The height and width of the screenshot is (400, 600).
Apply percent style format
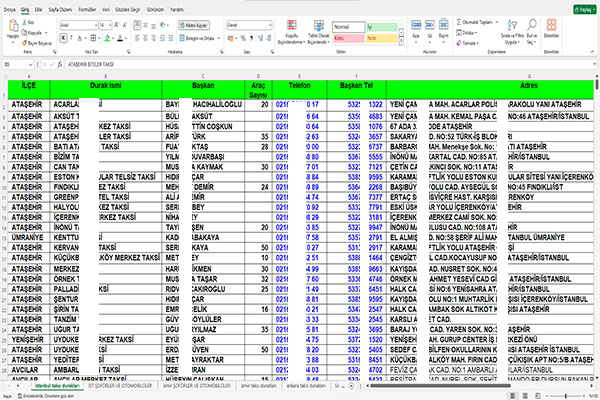243,38
